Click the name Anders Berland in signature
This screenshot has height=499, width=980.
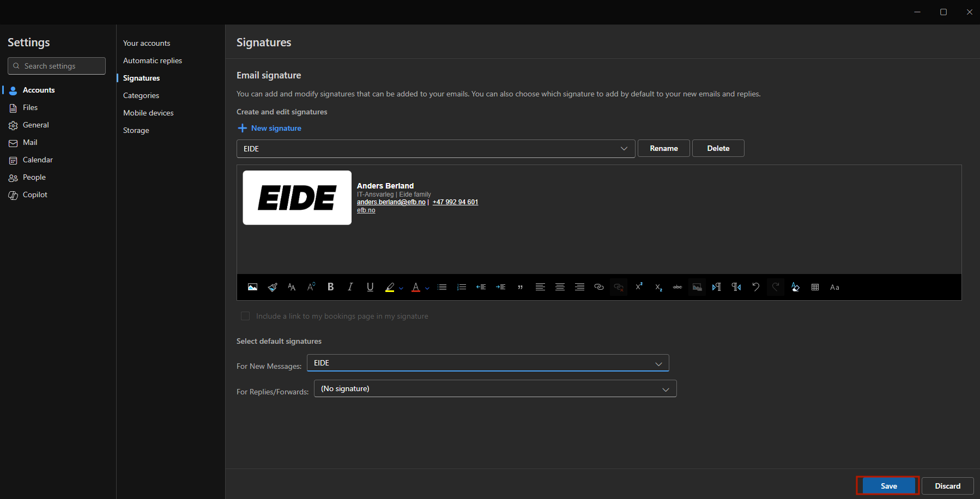click(x=385, y=186)
